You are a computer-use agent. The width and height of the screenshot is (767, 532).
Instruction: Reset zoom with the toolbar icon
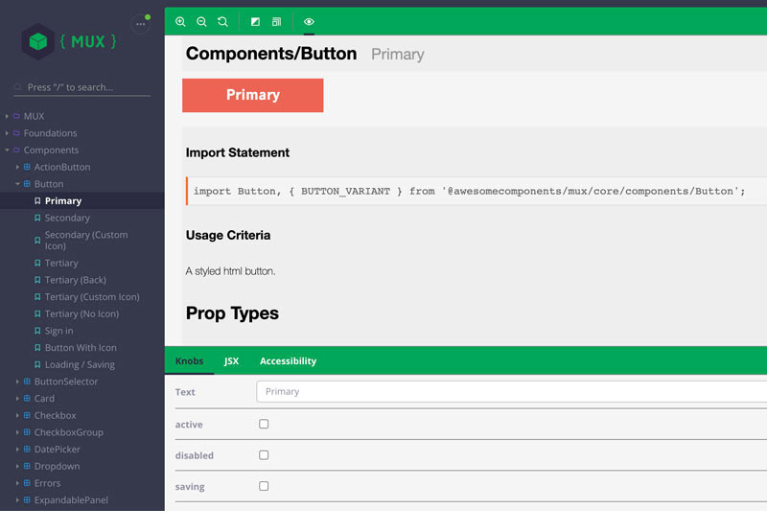(x=222, y=21)
